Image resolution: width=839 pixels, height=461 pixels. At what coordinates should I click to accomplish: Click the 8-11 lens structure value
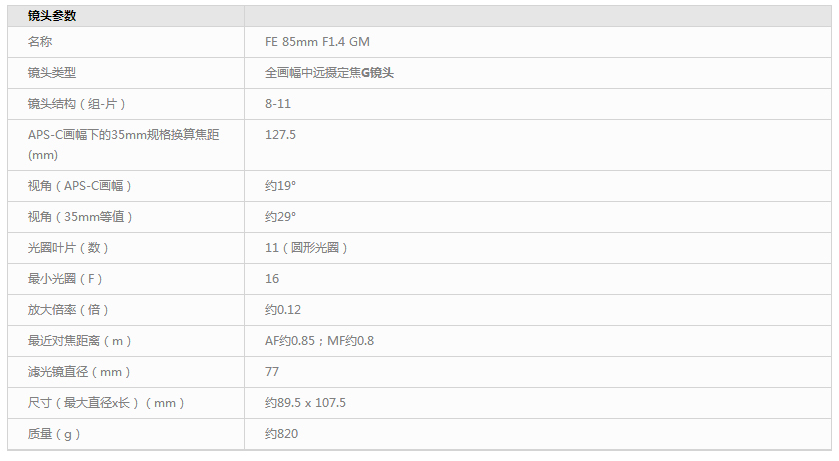278,104
